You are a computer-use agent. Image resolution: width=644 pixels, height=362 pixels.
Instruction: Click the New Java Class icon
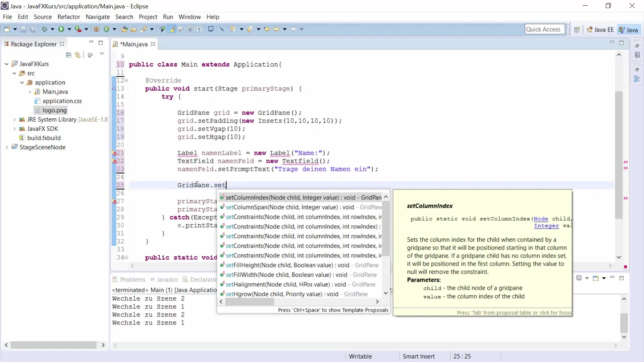(x=107, y=29)
